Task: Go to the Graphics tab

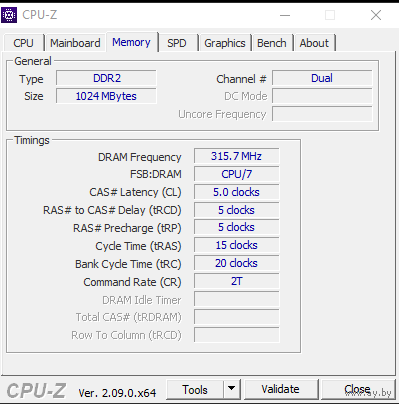Action: click(x=225, y=43)
